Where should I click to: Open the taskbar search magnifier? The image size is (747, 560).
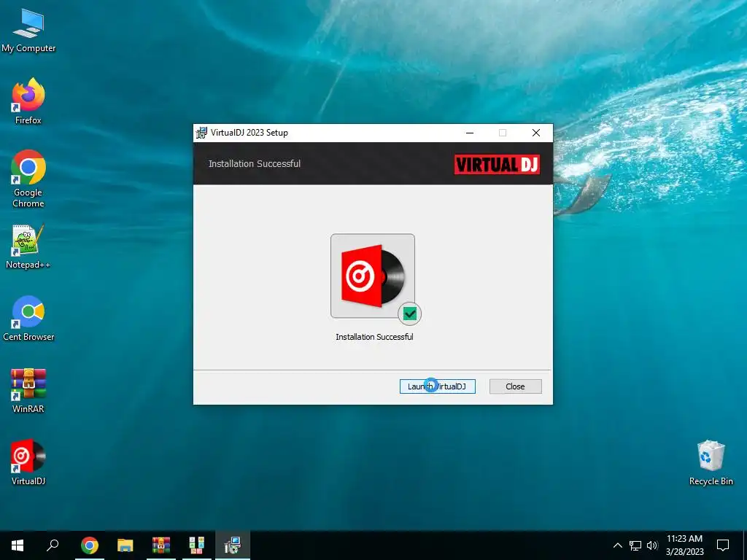(53, 545)
